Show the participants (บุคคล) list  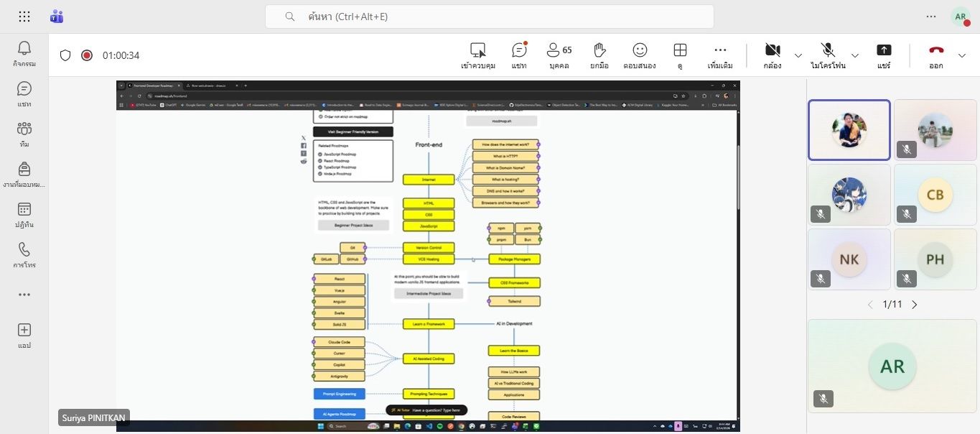[559, 55]
